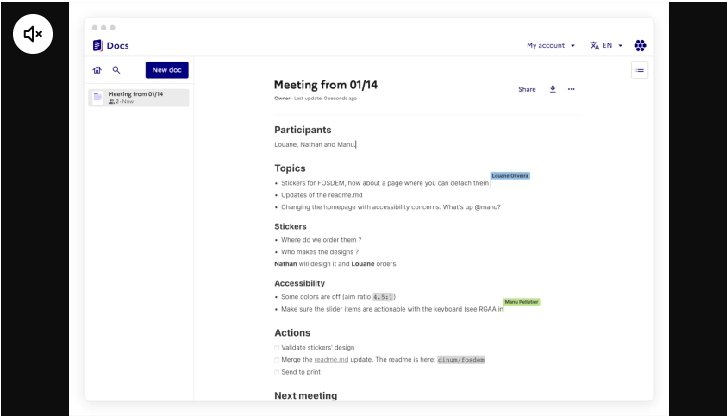Open the apps flower icon
727x416 pixels.
640,45
